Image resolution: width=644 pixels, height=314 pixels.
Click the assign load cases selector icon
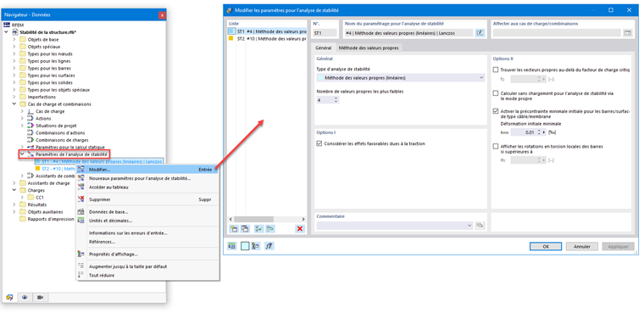click(627, 33)
